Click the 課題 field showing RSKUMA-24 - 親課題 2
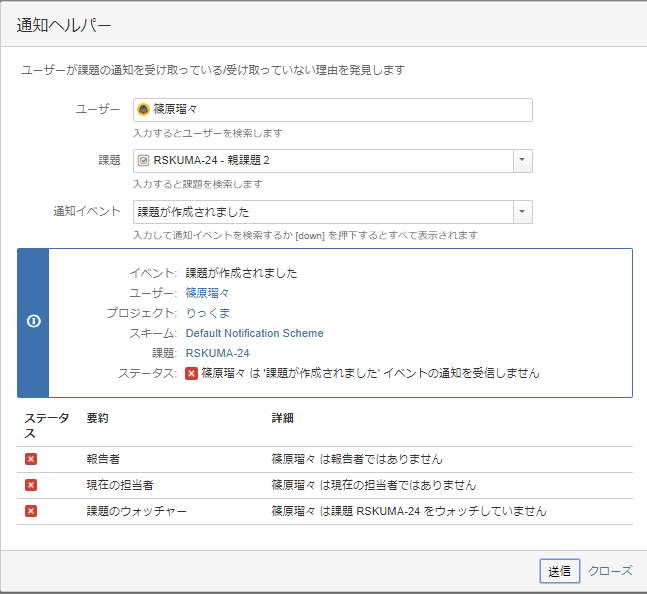This screenshot has height=594, width=647. [x=323, y=161]
